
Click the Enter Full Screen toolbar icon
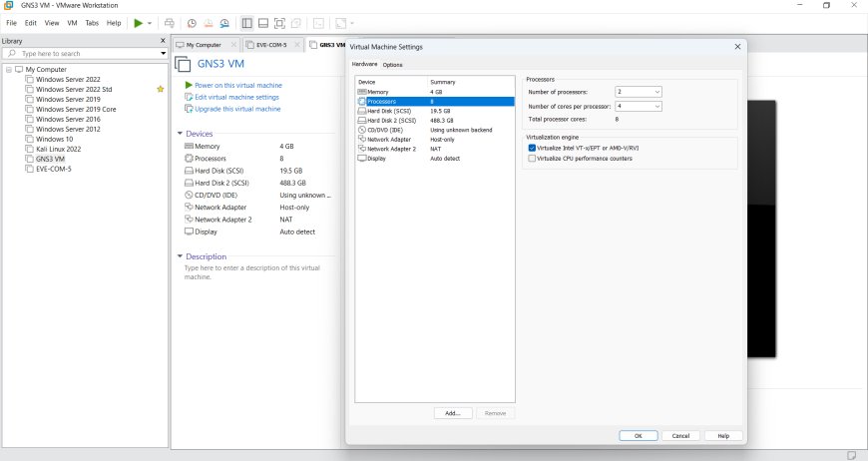pyautogui.click(x=279, y=23)
